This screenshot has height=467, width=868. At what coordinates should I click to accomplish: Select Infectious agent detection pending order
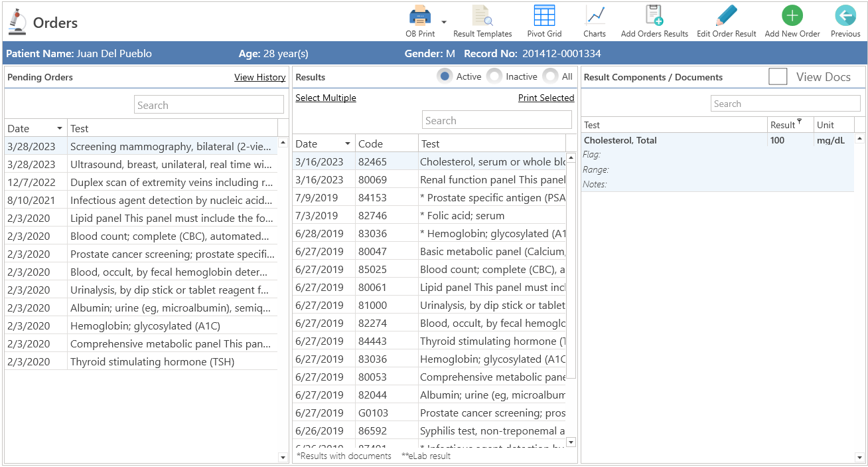(141, 200)
